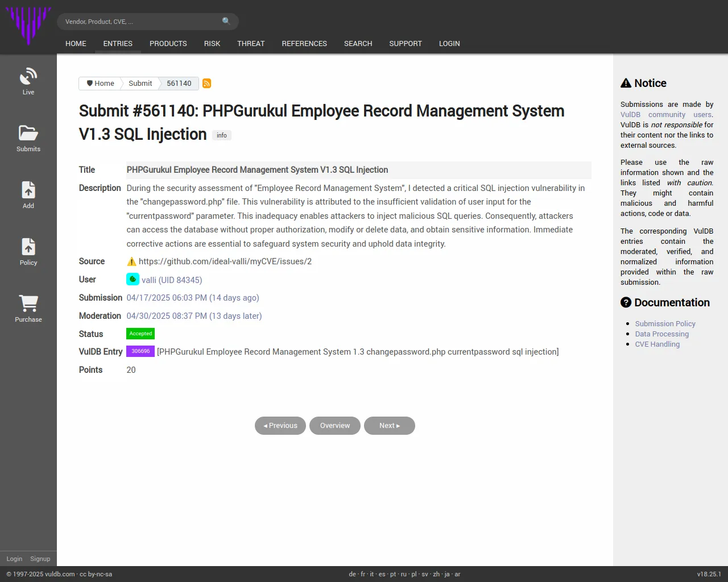This screenshot has width=728, height=582.
Task: Open the github.com source issue link
Action: click(225, 261)
